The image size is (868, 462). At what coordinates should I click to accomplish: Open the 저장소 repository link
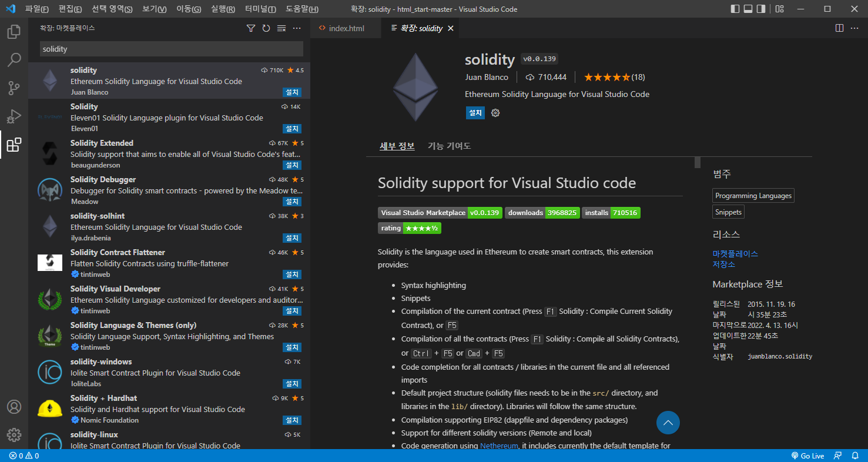(724, 264)
